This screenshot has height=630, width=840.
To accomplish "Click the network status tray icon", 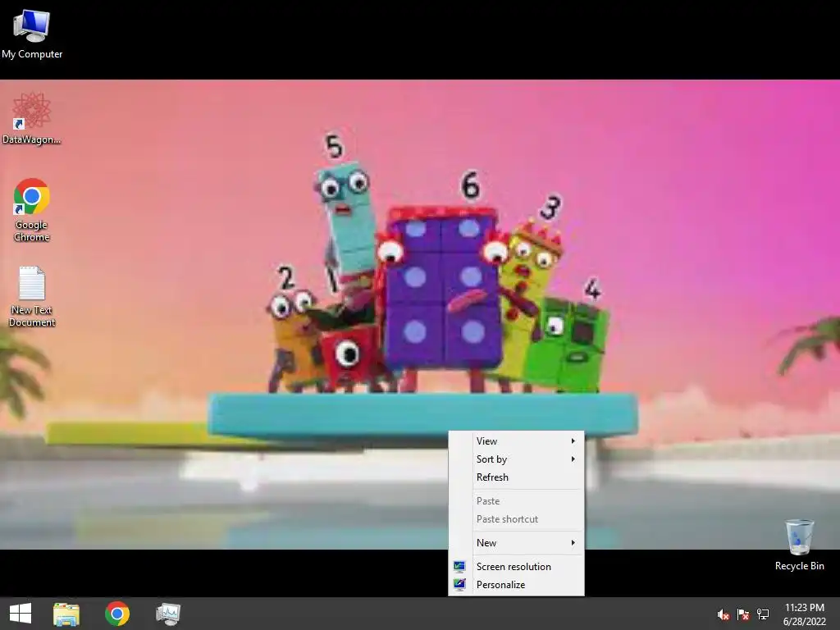I will pos(763,614).
